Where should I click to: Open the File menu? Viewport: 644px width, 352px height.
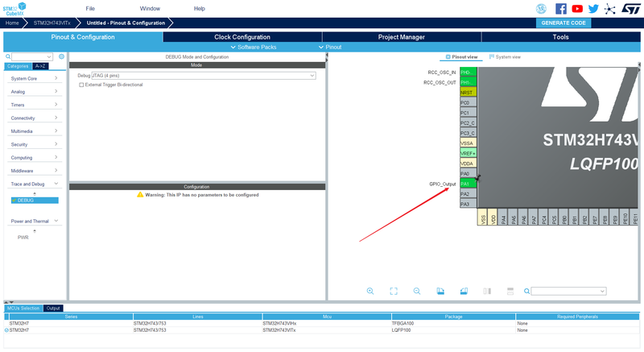coord(90,9)
